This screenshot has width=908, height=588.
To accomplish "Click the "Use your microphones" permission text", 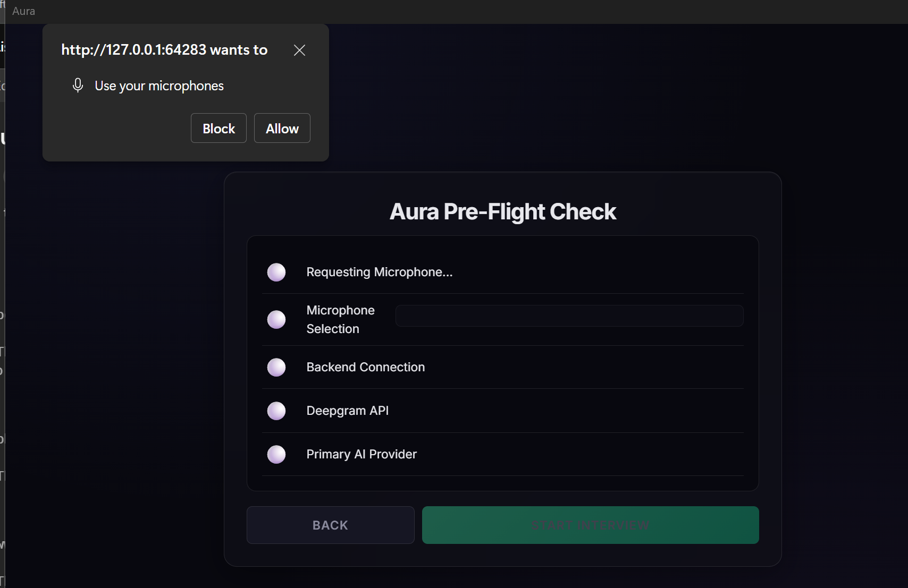I will [x=159, y=86].
